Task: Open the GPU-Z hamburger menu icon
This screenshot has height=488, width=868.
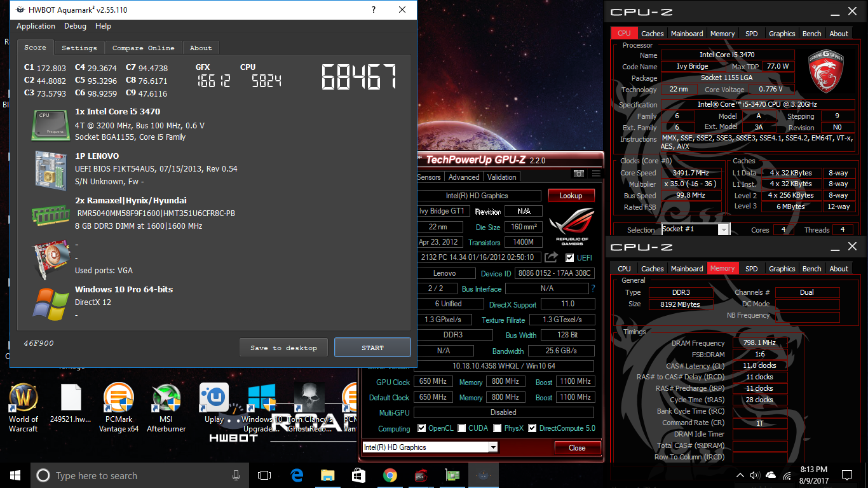Action: pyautogui.click(x=596, y=173)
